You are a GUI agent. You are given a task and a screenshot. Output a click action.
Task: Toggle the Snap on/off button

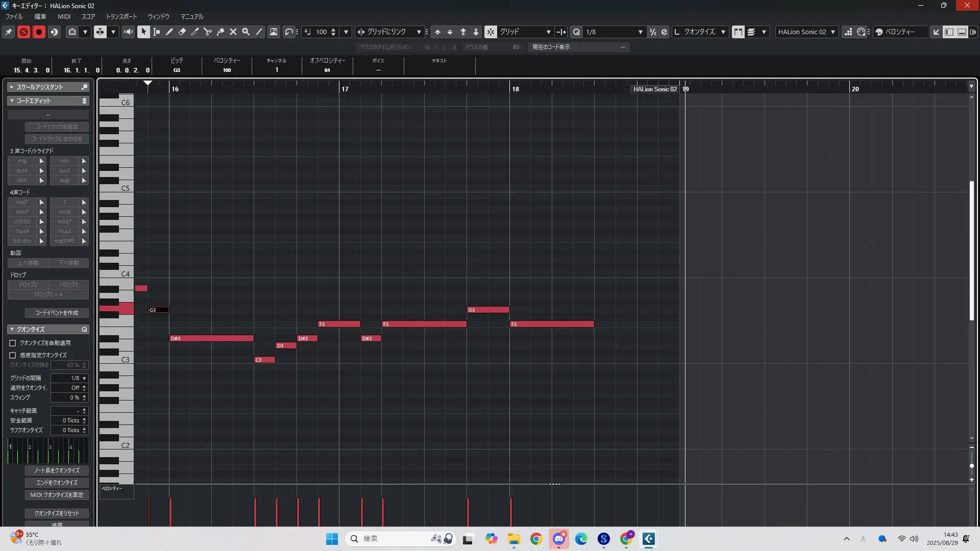(491, 32)
